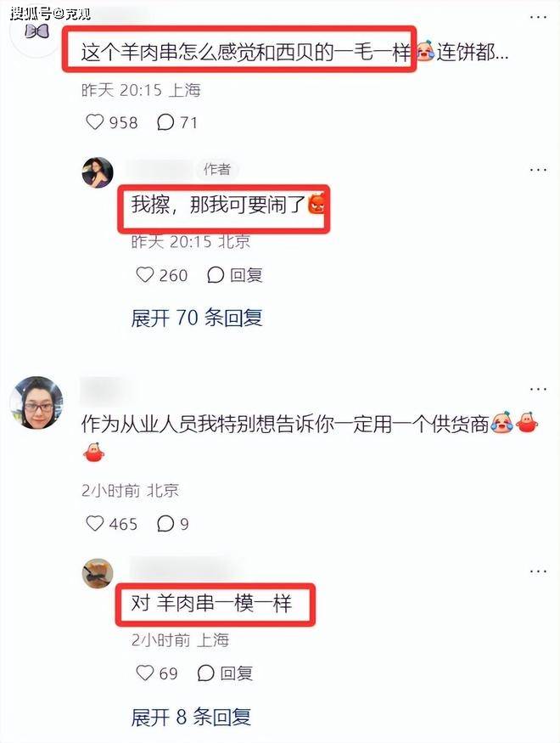Open the 9 replies comment bubble
This screenshot has height=743, width=560.
[x=165, y=523]
